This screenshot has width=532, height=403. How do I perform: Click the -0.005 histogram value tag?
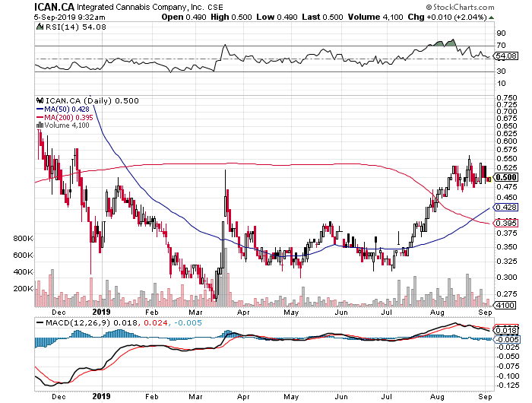click(x=506, y=339)
